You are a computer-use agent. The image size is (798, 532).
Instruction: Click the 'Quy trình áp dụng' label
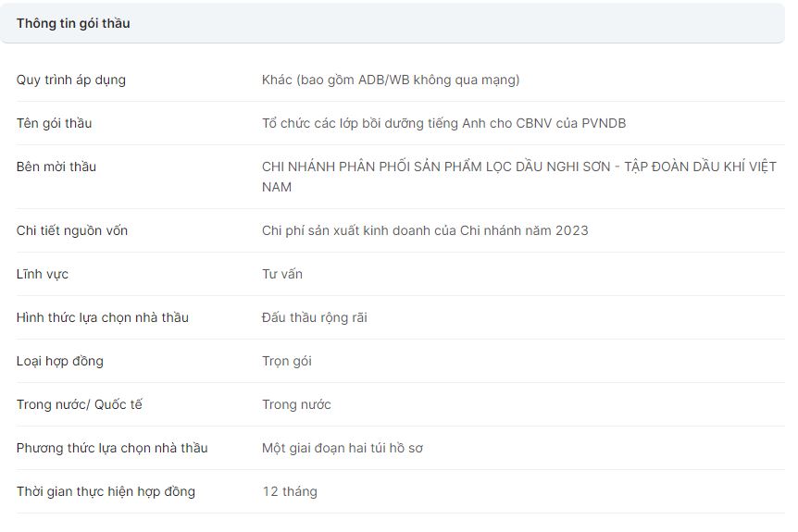[x=71, y=80]
